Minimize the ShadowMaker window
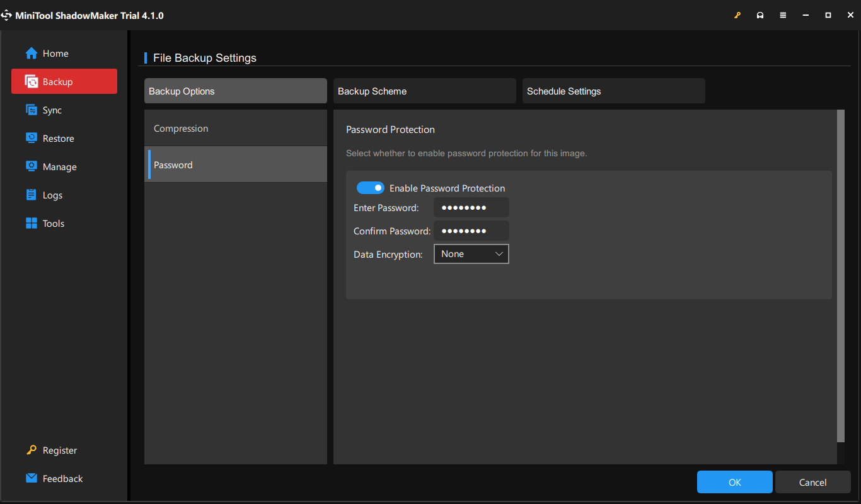 [x=806, y=15]
